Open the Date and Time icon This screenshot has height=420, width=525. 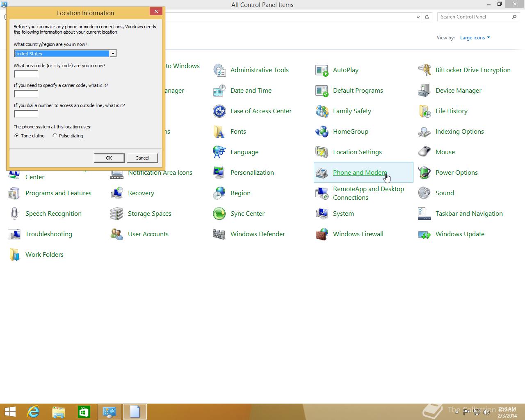pos(219,91)
